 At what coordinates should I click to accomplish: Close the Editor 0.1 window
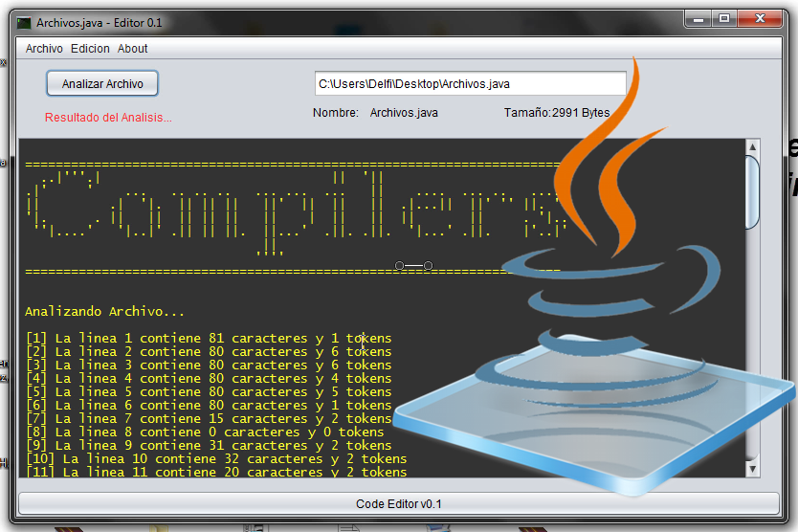760,19
